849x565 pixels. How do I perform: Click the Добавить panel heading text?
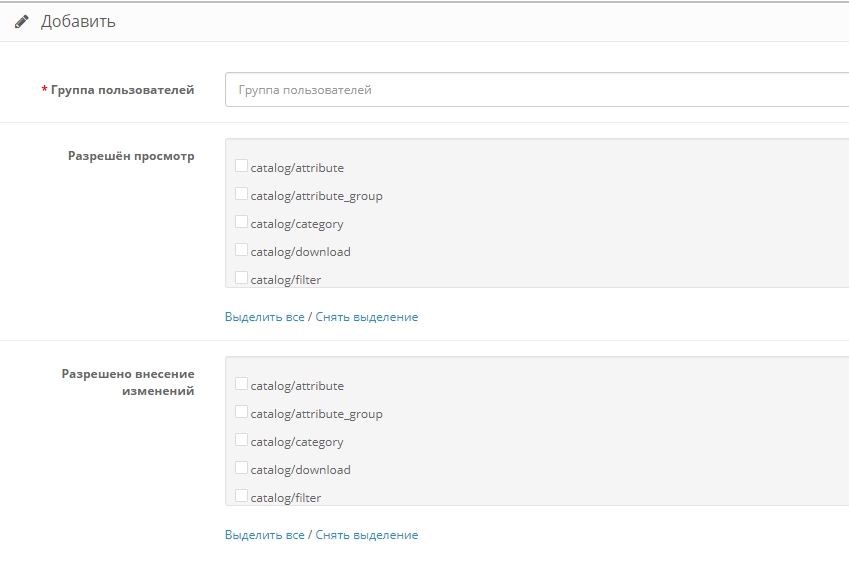(x=78, y=21)
